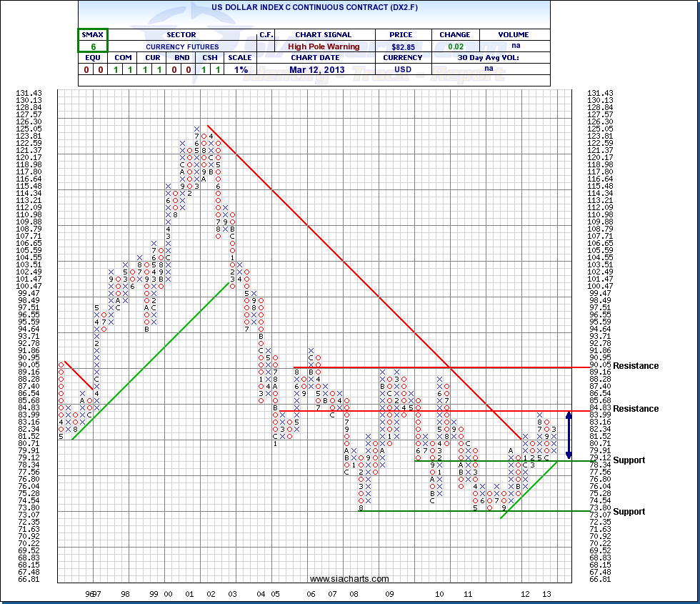
Task: Click the green SMAX score box
Action: [92, 40]
